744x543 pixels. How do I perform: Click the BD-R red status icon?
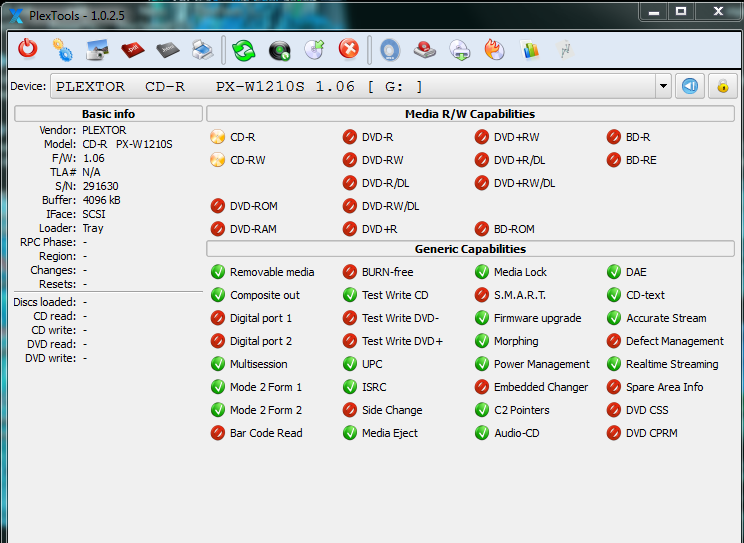(614, 137)
